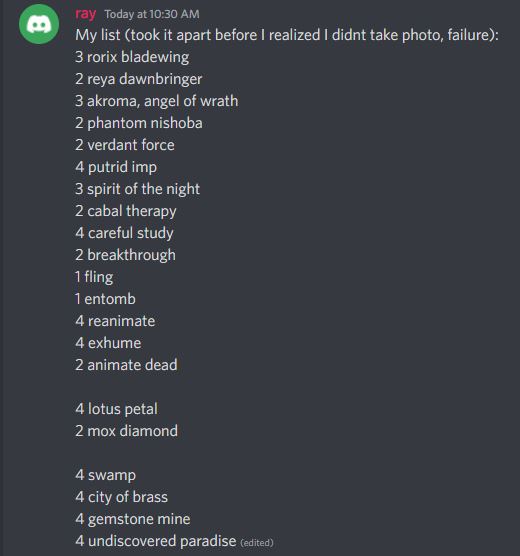Click ray's green Discord avatar
Viewport: 520px width, 556px height.
point(39,24)
